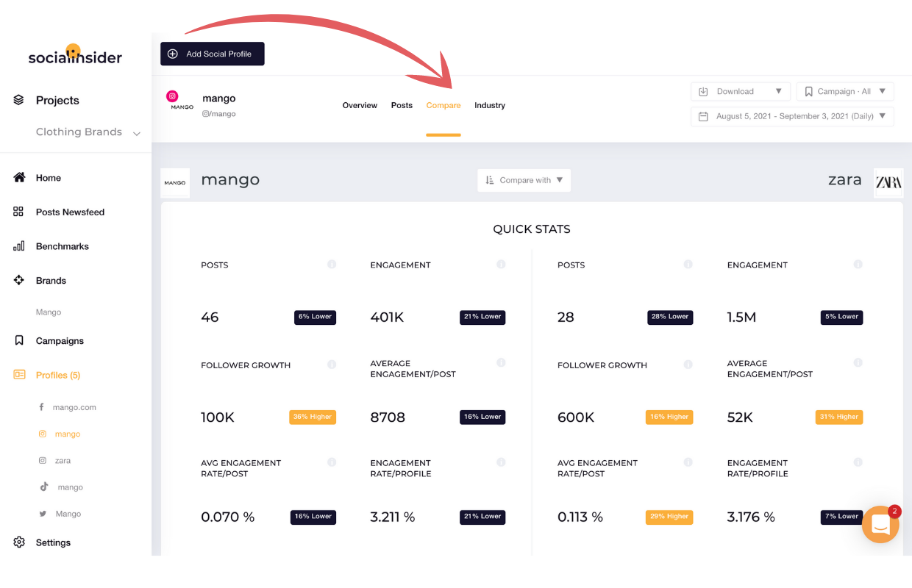Open Brands in the sidebar
This screenshot has height=588, width=912.
point(51,281)
